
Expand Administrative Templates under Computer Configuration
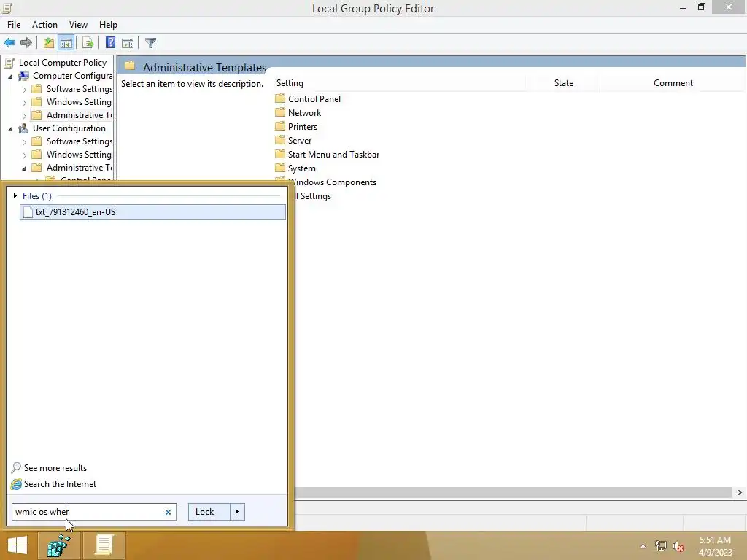point(24,116)
